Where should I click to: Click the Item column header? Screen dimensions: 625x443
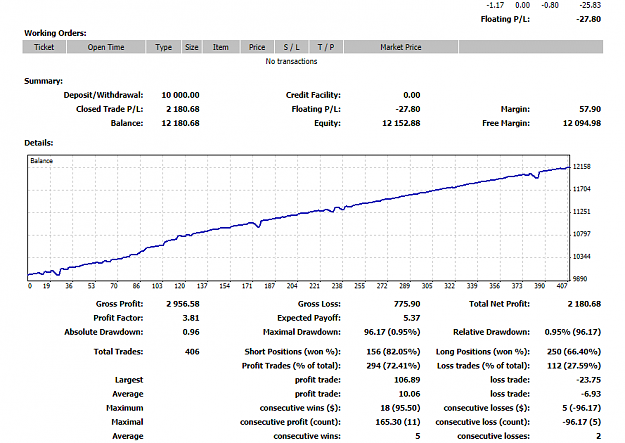[220, 47]
